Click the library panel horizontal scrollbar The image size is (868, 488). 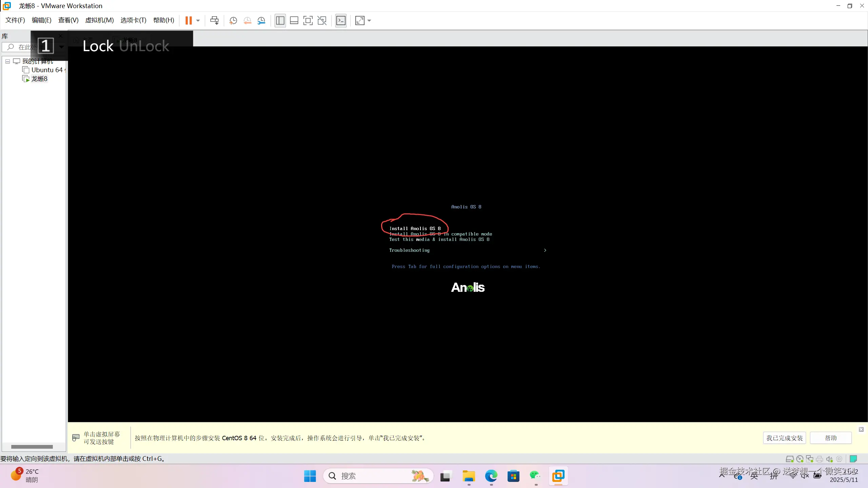click(x=32, y=447)
